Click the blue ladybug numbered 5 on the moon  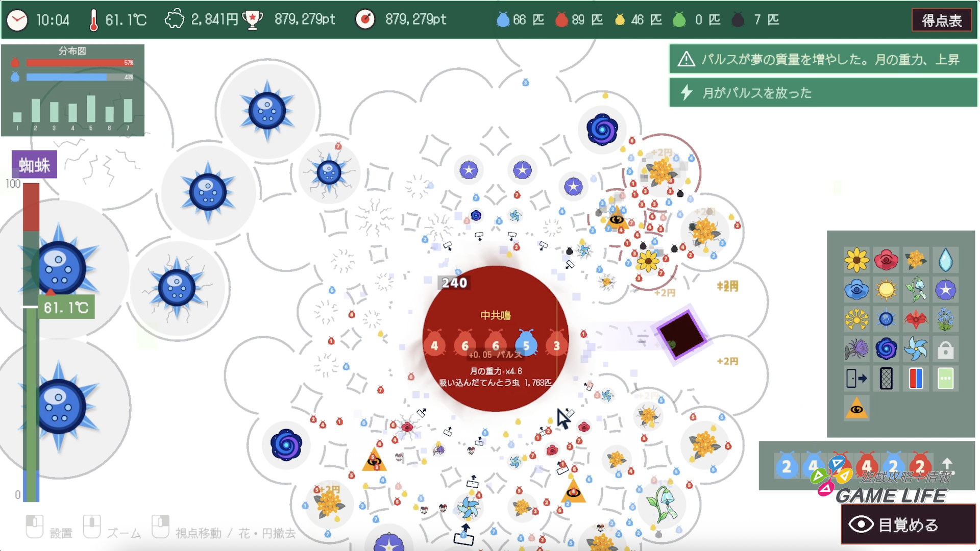point(526,343)
